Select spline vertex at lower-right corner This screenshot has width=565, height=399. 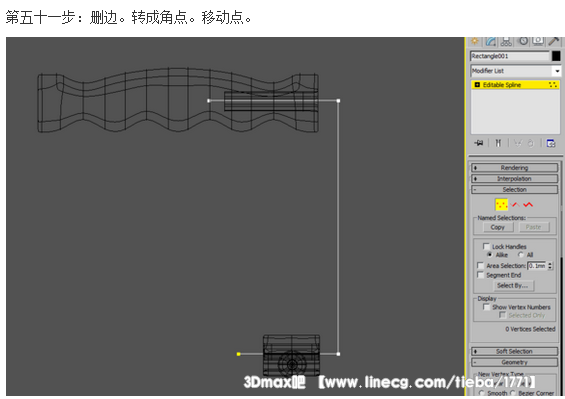pyautogui.click(x=338, y=354)
